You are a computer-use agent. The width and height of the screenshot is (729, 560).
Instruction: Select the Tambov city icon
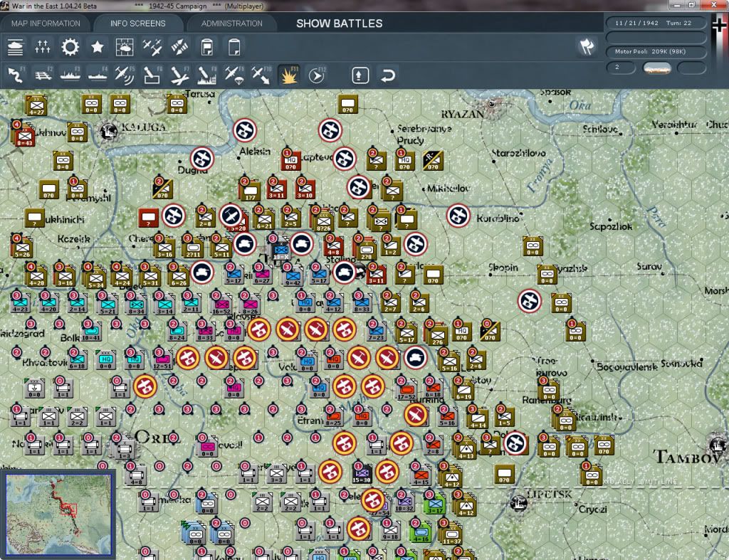point(718,445)
